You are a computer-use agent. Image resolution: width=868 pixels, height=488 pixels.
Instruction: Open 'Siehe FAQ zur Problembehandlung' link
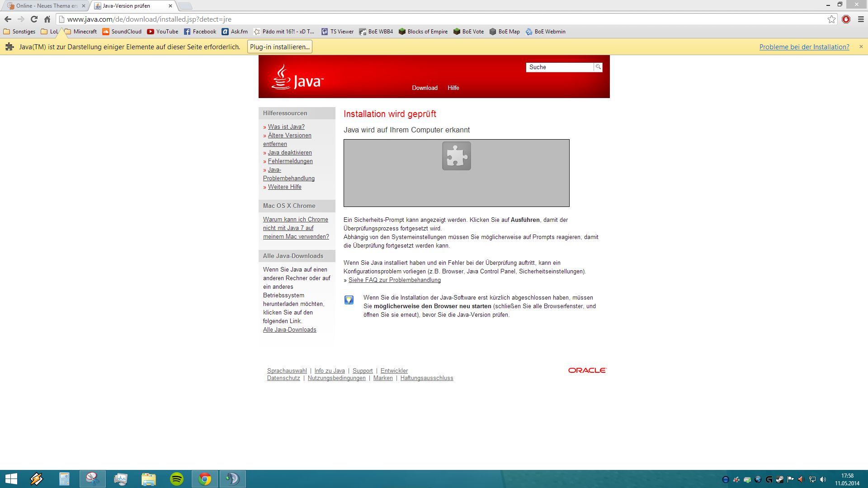(395, 280)
